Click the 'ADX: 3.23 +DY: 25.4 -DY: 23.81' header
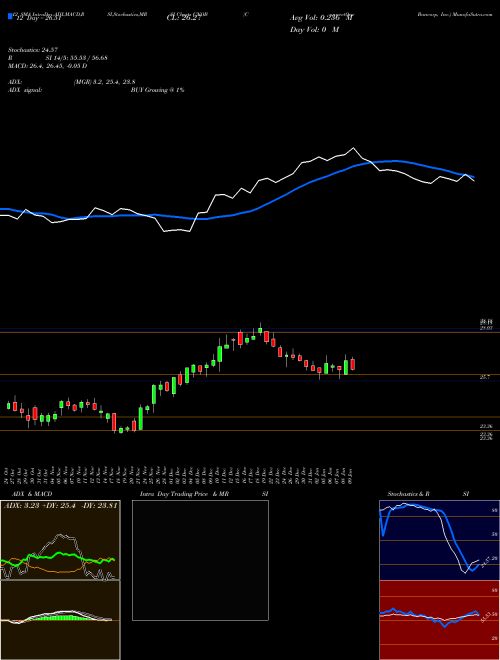The height and width of the screenshot is (660, 500). pyautogui.click(x=60, y=505)
